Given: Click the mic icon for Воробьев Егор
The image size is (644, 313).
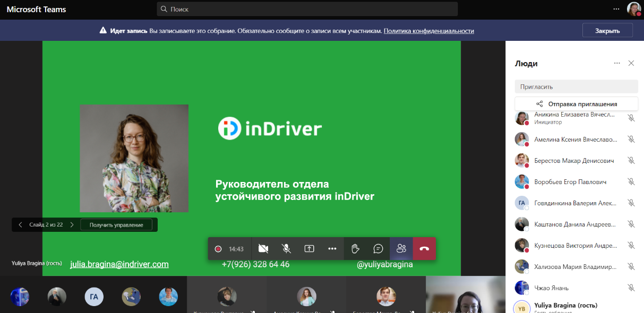Looking at the screenshot, I should point(631,181).
